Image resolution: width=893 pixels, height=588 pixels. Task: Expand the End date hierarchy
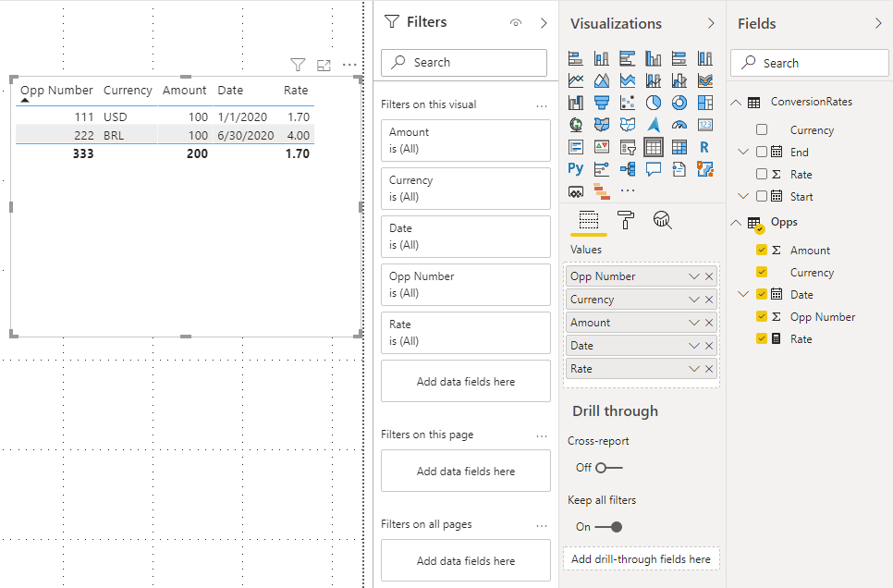(x=742, y=153)
